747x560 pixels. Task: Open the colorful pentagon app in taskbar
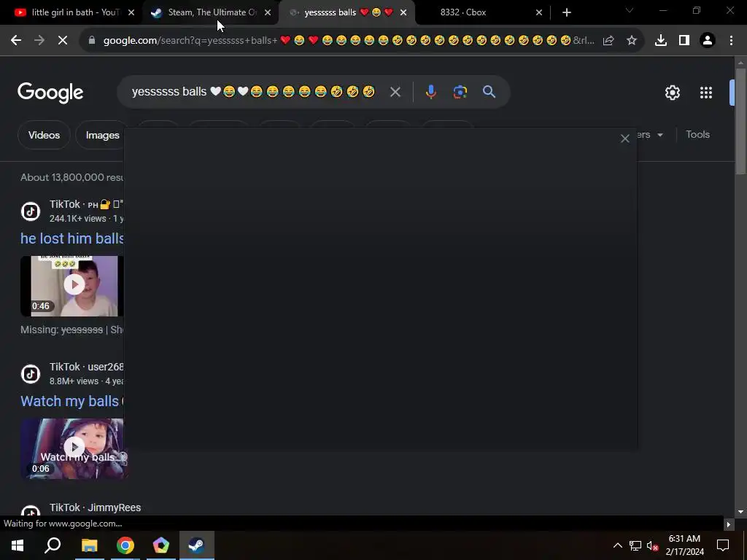(x=161, y=545)
